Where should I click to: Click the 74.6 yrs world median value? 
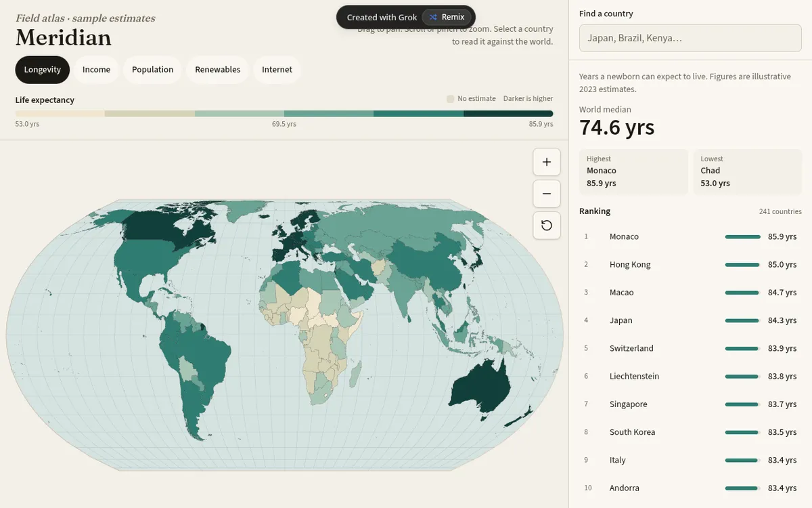[617, 127]
